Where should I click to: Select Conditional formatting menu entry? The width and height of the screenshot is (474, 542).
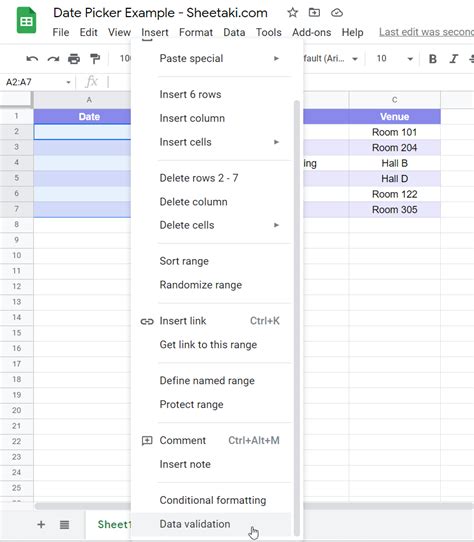[x=212, y=500]
